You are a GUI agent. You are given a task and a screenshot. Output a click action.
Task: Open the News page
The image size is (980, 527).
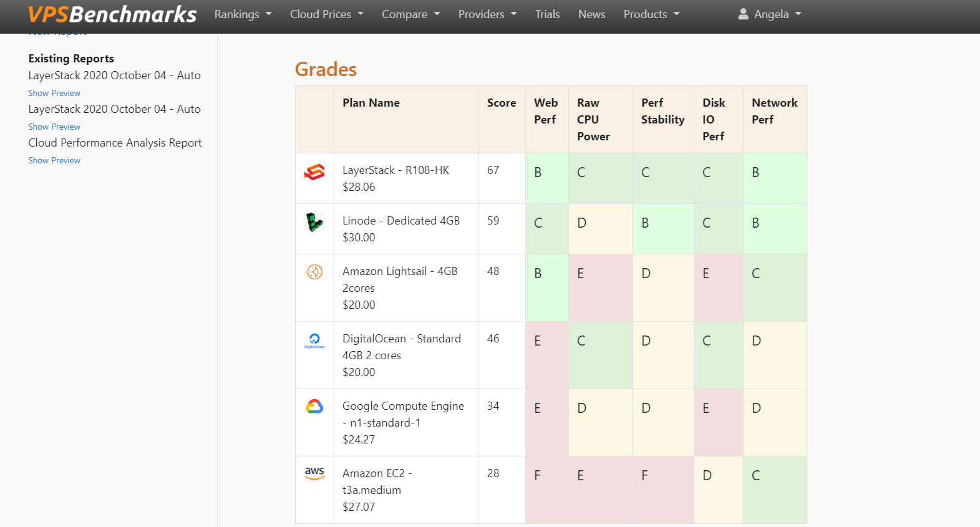591,14
